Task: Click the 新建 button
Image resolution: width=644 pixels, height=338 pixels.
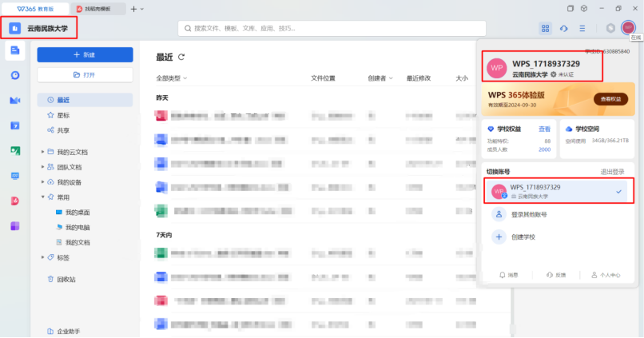Action: pyautogui.click(x=85, y=54)
